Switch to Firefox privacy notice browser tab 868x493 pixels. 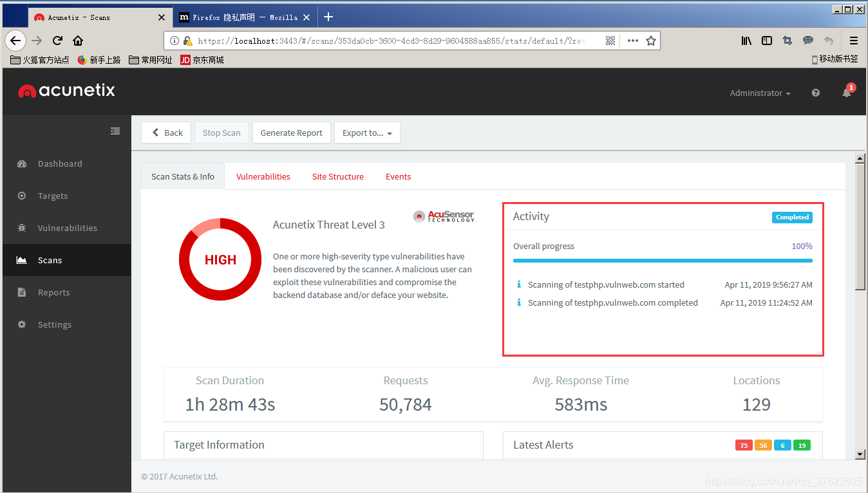245,17
